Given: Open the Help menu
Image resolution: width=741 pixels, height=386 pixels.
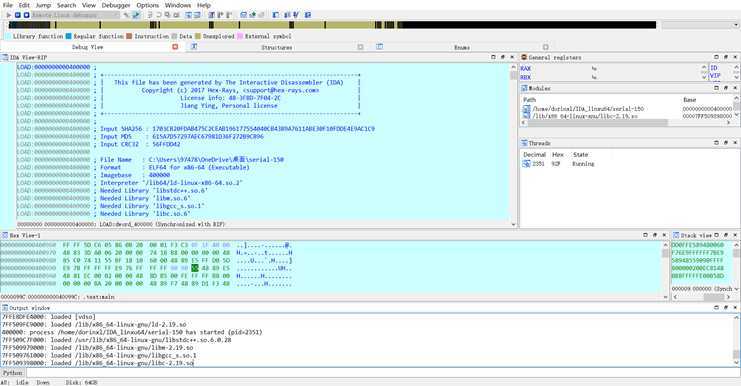Looking at the screenshot, I should [x=204, y=5].
